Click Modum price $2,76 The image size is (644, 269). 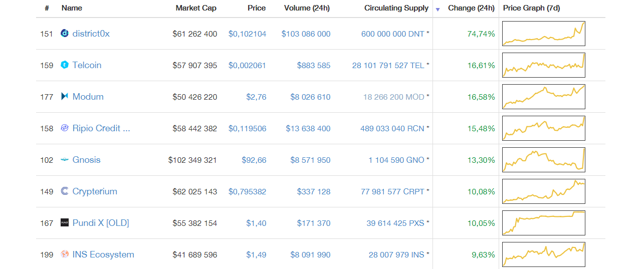coord(257,97)
